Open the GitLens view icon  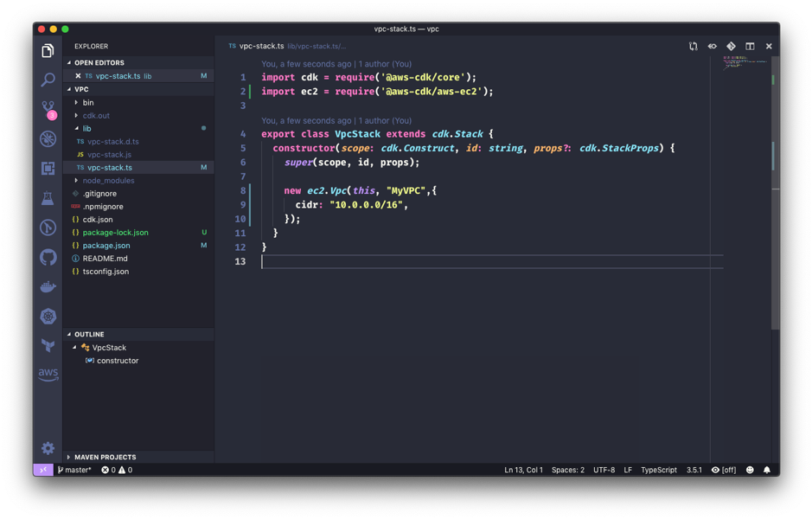(48, 227)
